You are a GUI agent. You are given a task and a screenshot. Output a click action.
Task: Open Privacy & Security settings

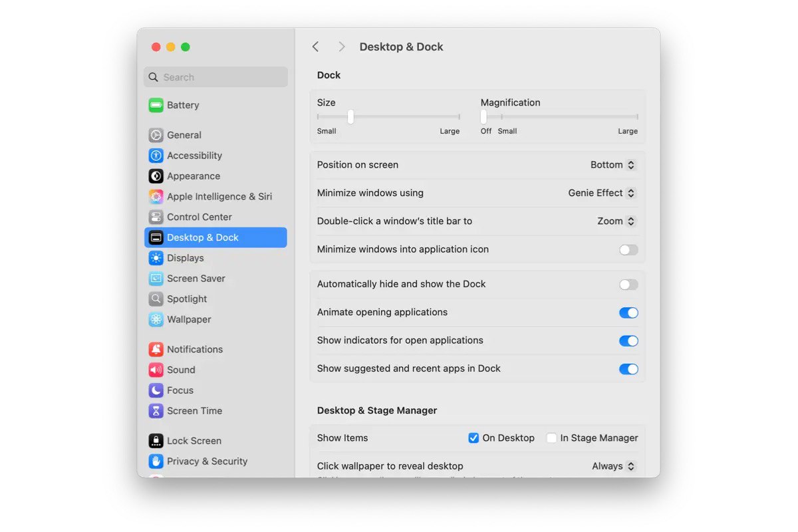coord(215,462)
